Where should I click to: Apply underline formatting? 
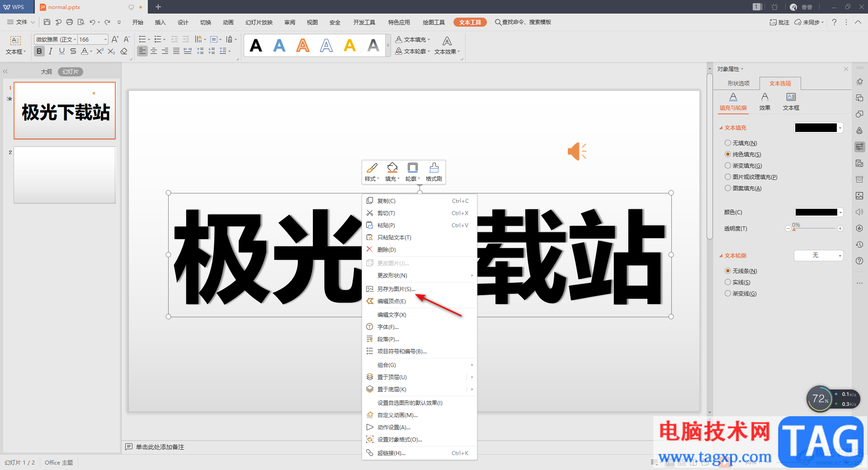[x=62, y=51]
